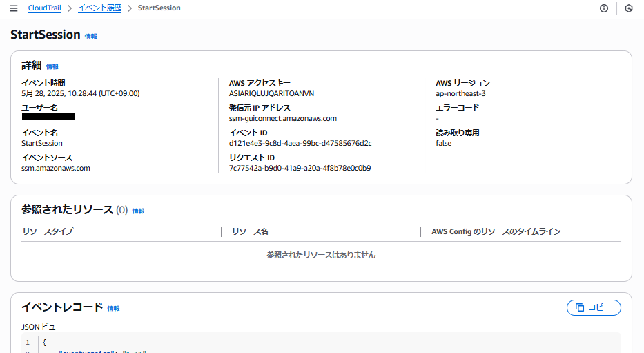This screenshot has width=644, height=353.
Task: Open the イベント履歴 breadcrumb link
Action: coord(100,8)
